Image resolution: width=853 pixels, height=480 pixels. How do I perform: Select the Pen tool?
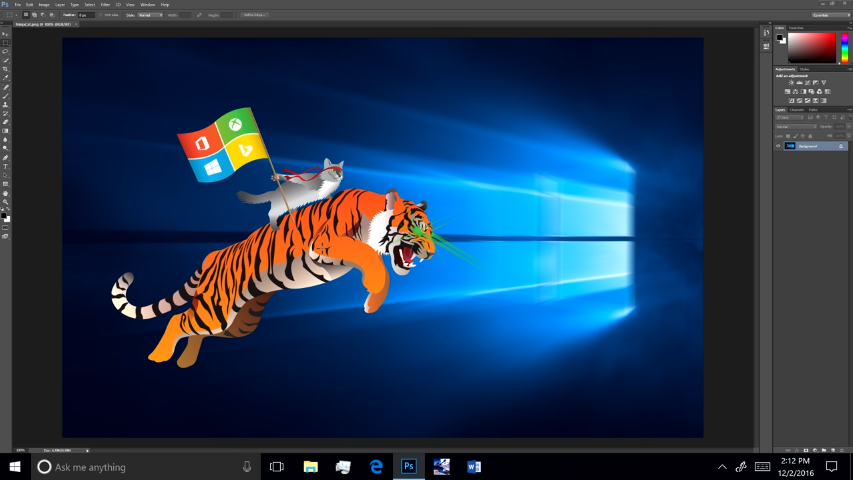[x=5, y=157]
